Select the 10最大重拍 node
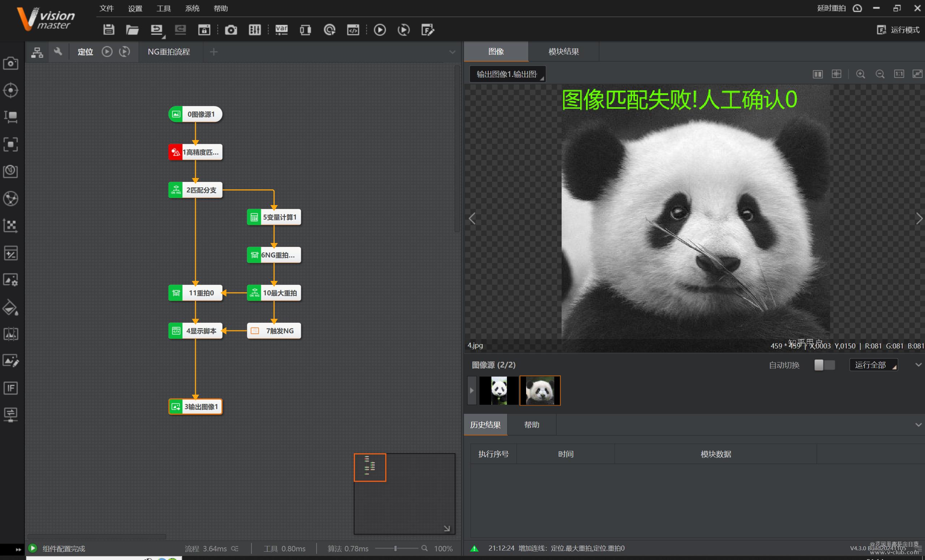The image size is (925, 560). pyautogui.click(x=274, y=292)
